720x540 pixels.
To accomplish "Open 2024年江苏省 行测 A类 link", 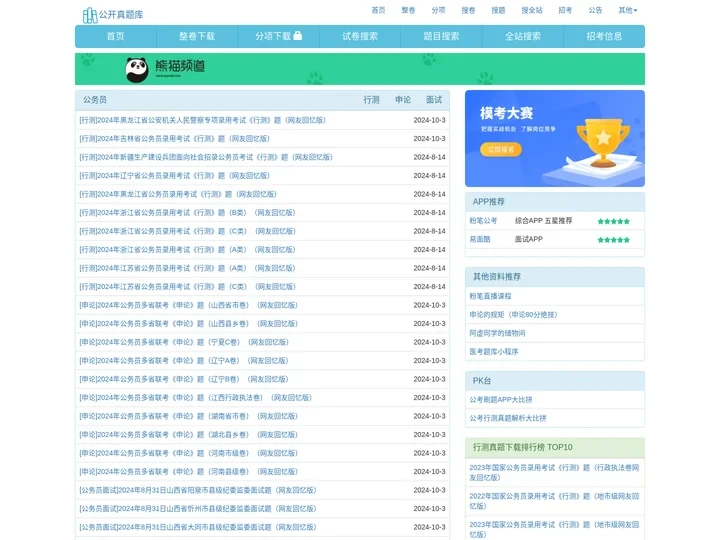I will coord(187,268).
